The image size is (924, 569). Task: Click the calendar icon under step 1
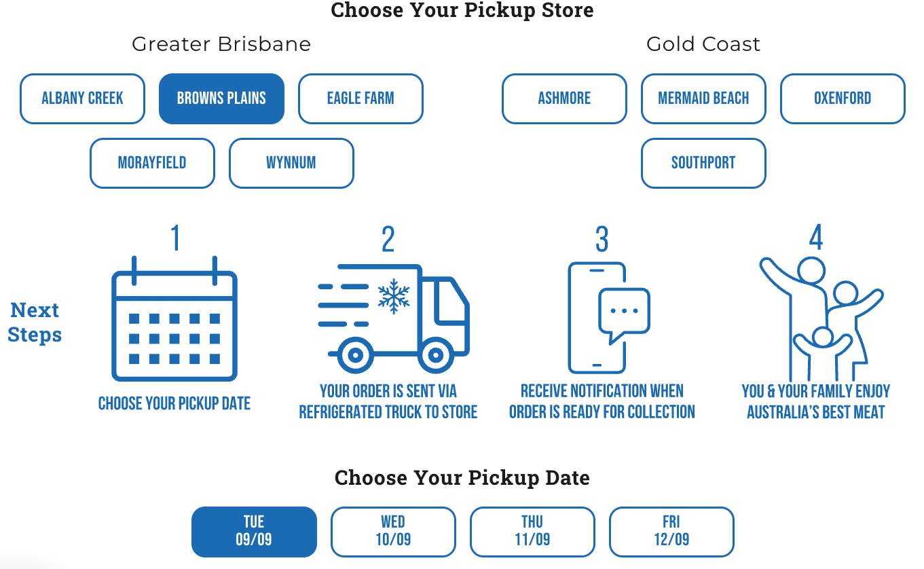pos(174,319)
